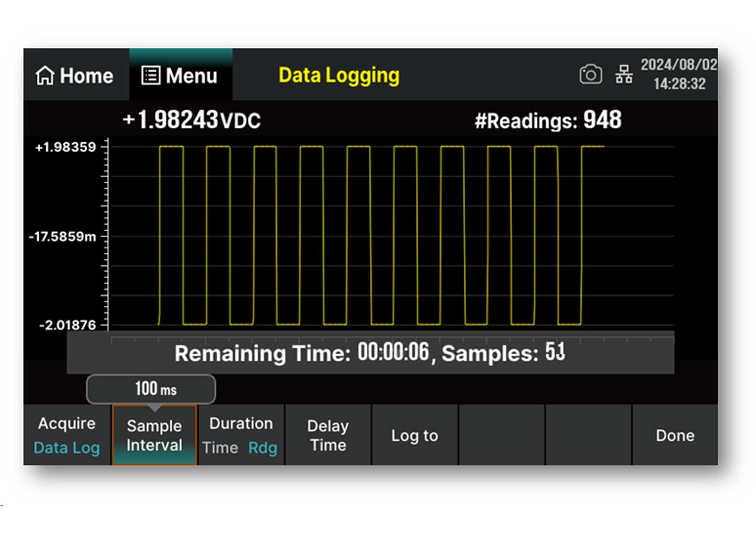Select the +1.98359 upper axis label

66,147
